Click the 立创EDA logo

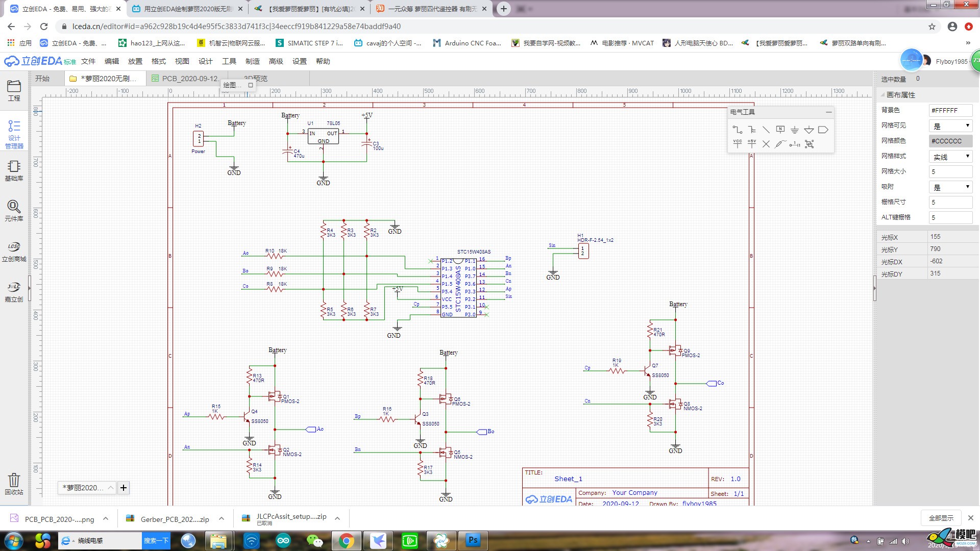pos(40,61)
